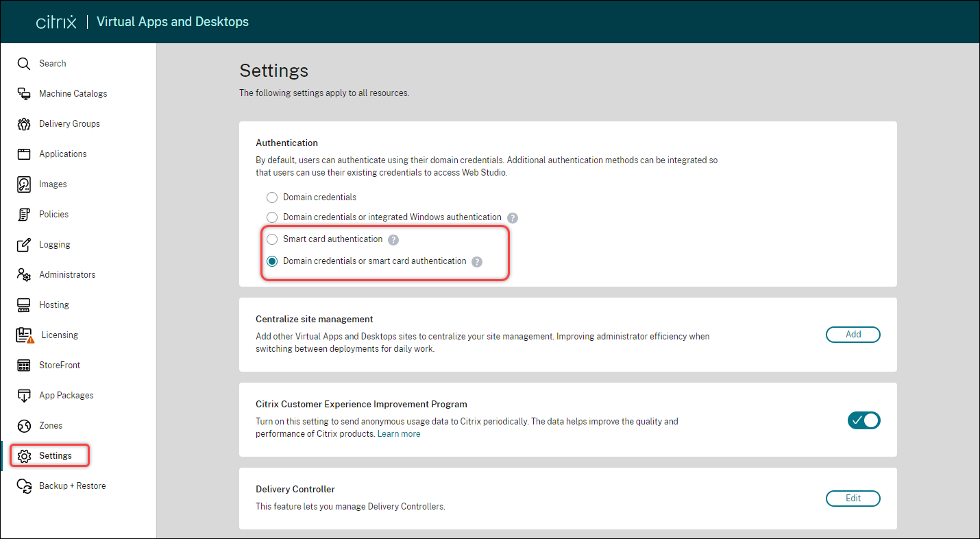Screen dimensions: 980x539
Task: Select the Search icon in the sidebar
Action: pos(53,63)
